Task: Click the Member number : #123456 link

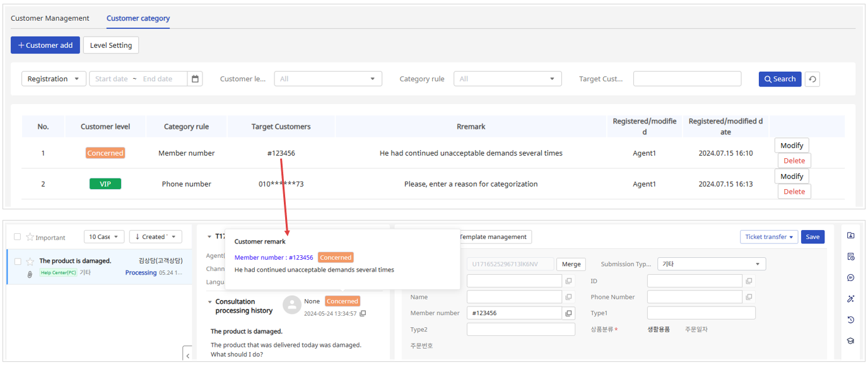Action: pos(274,257)
